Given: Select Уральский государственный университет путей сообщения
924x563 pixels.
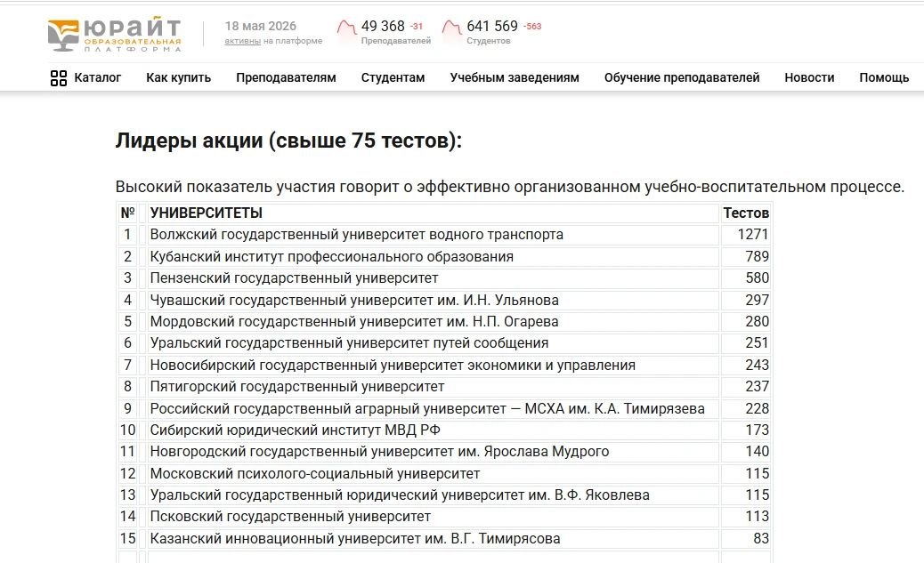Looking at the screenshot, I should 349,342.
